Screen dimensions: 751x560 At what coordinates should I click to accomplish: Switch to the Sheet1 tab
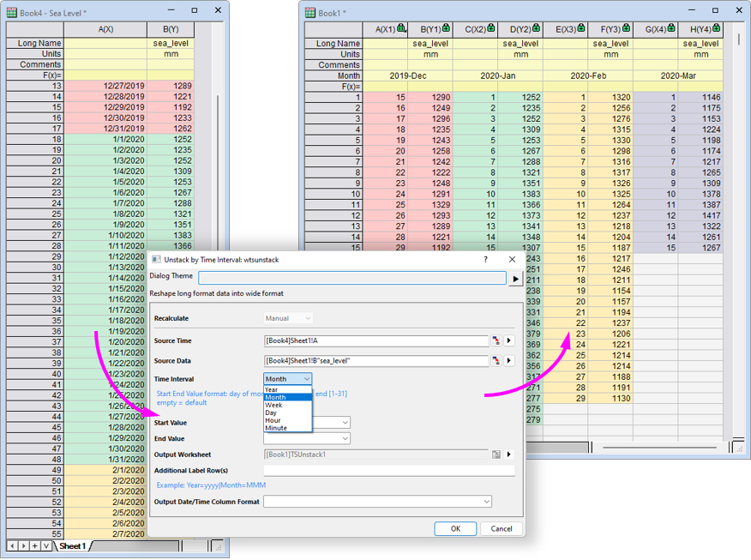pyautogui.click(x=72, y=545)
